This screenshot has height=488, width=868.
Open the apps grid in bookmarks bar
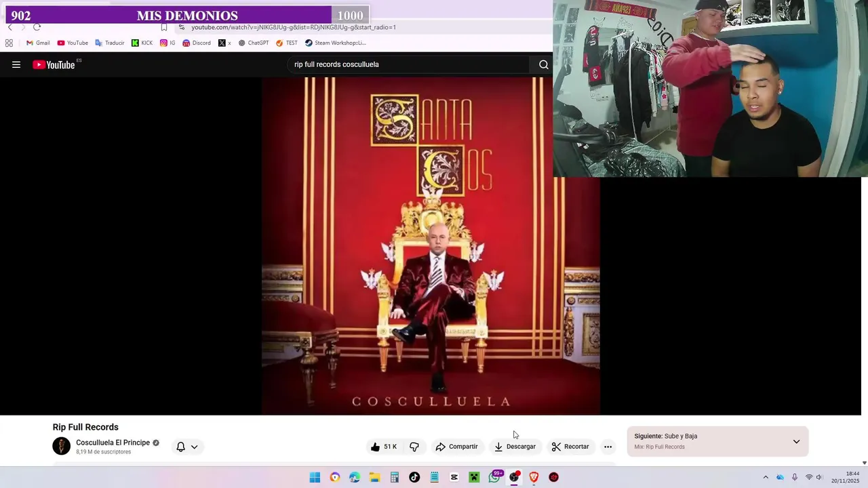[9, 43]
